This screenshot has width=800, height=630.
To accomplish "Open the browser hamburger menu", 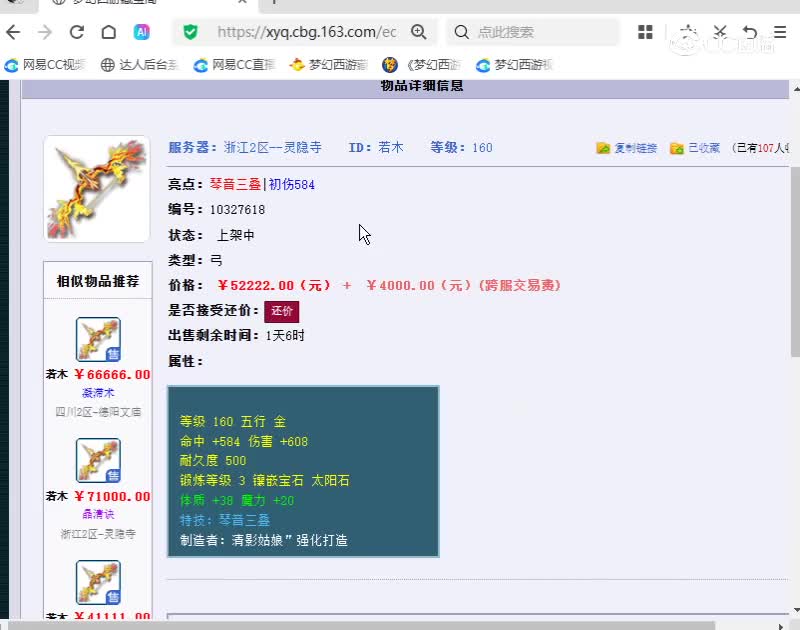I will point(780,32).
